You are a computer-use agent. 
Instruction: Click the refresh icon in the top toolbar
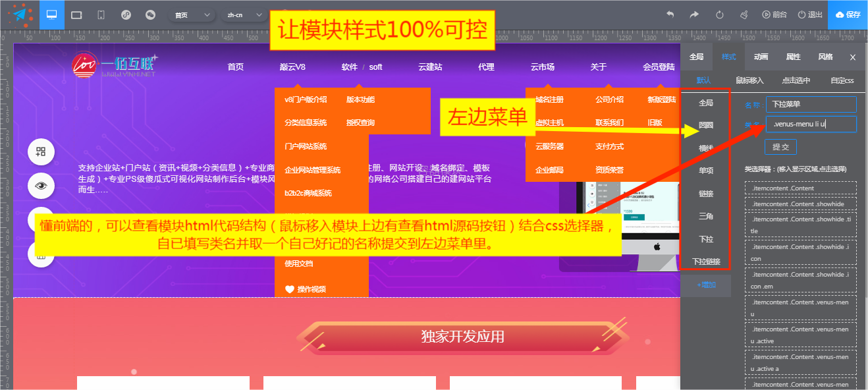pos(719,14)
